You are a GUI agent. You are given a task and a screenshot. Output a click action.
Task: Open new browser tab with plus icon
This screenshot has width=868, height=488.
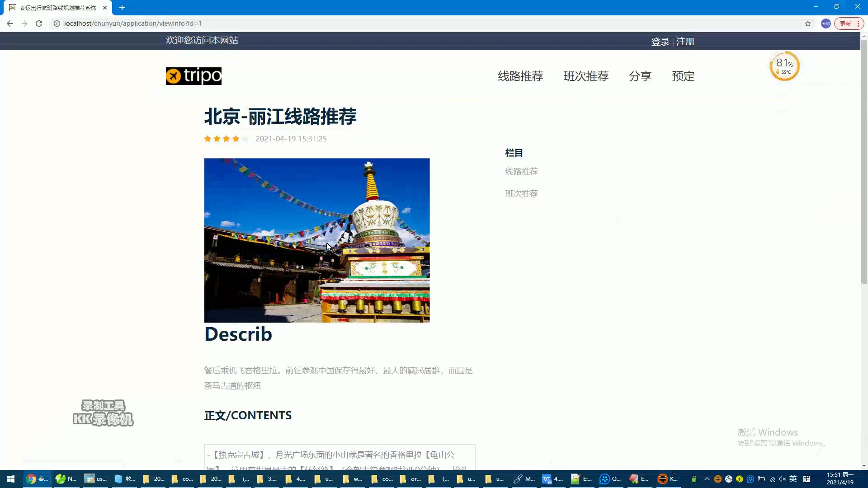tap(122, 8)
